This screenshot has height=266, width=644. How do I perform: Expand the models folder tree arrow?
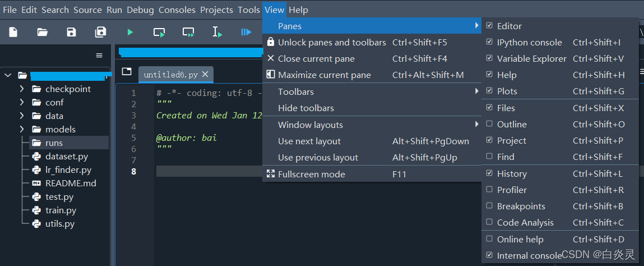pyautogui.click(x=21, y=129)
